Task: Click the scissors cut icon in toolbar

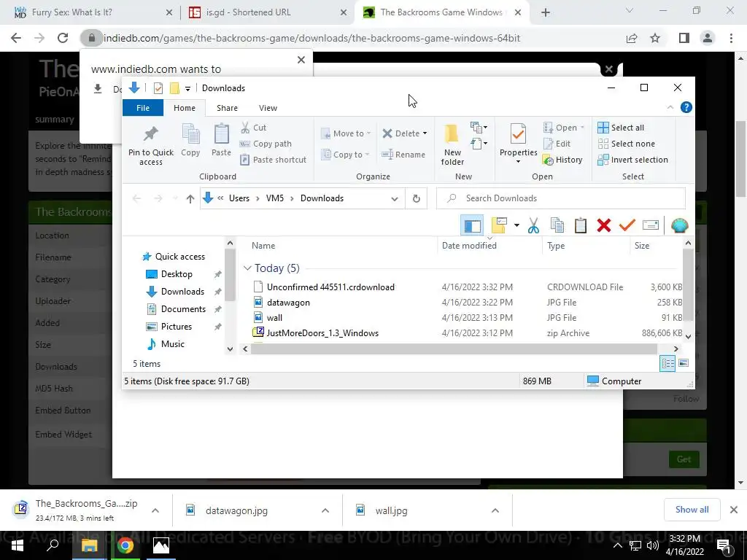Action: (533, 225)
